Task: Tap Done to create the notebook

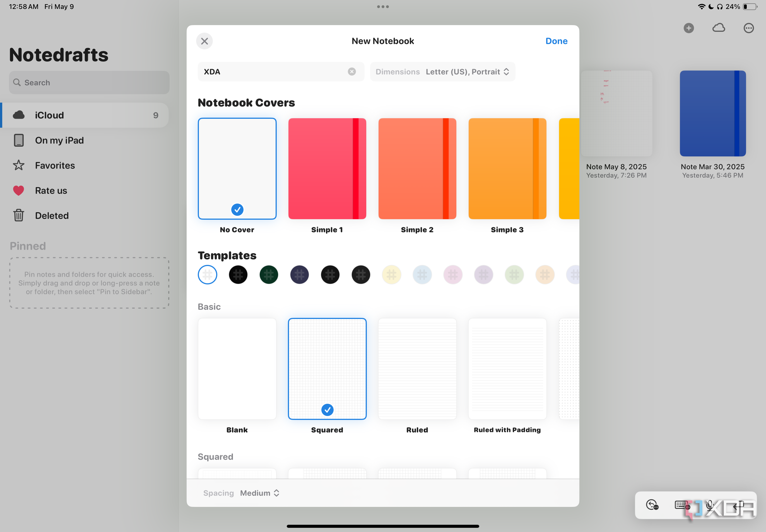Action: [556, 41]
